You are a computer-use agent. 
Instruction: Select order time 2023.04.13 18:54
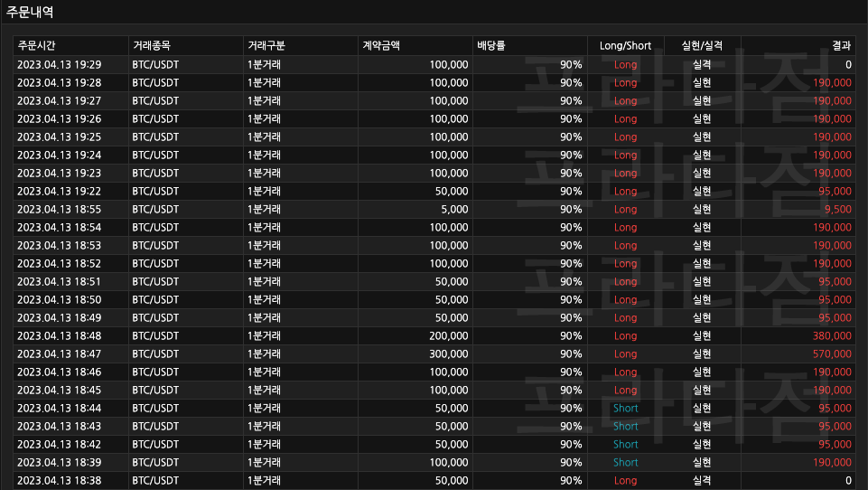pos(60,227)
